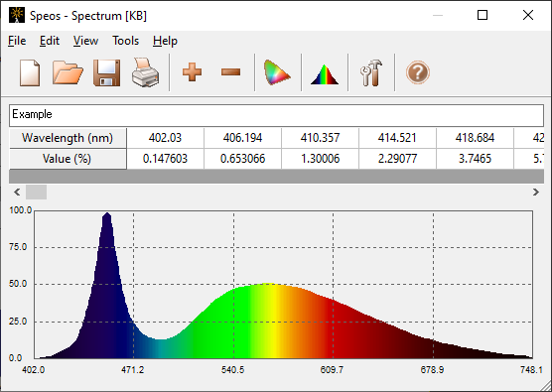Image resolution: width=552 pixels, height=392 pixels.
Task: Add a sample with the plus icon
Action: tap(192, 72)
